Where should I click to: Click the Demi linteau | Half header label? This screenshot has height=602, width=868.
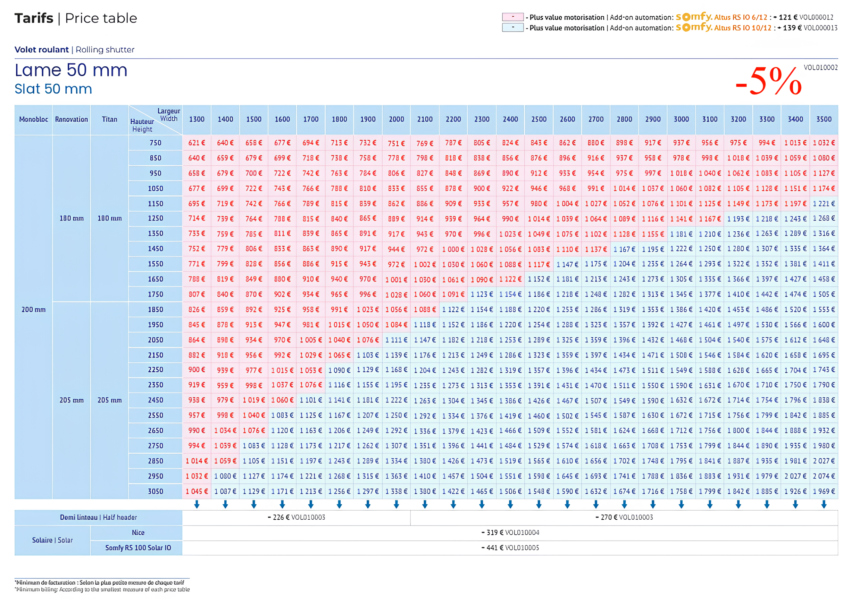[98, 517]
